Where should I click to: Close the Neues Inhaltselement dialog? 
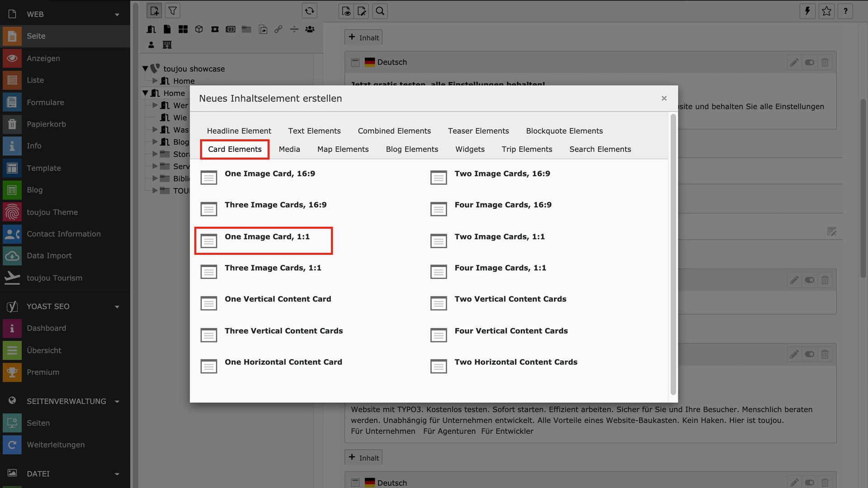(664, 99)
